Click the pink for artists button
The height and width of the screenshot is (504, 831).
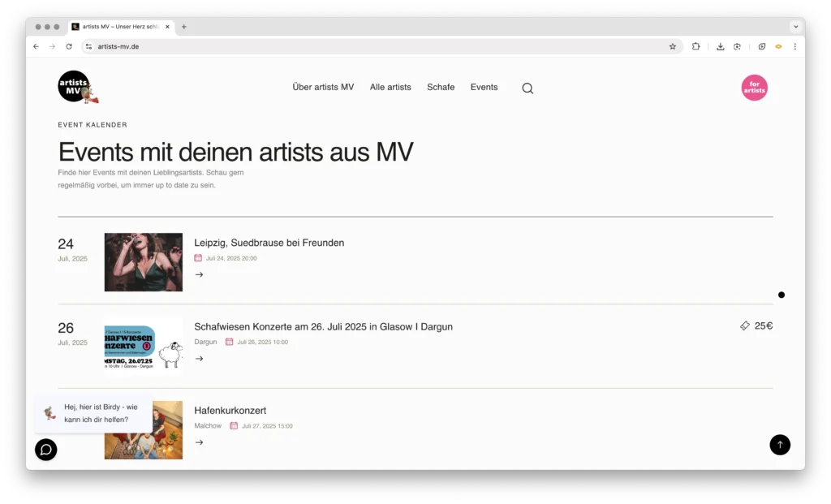[x=755, y=87]
